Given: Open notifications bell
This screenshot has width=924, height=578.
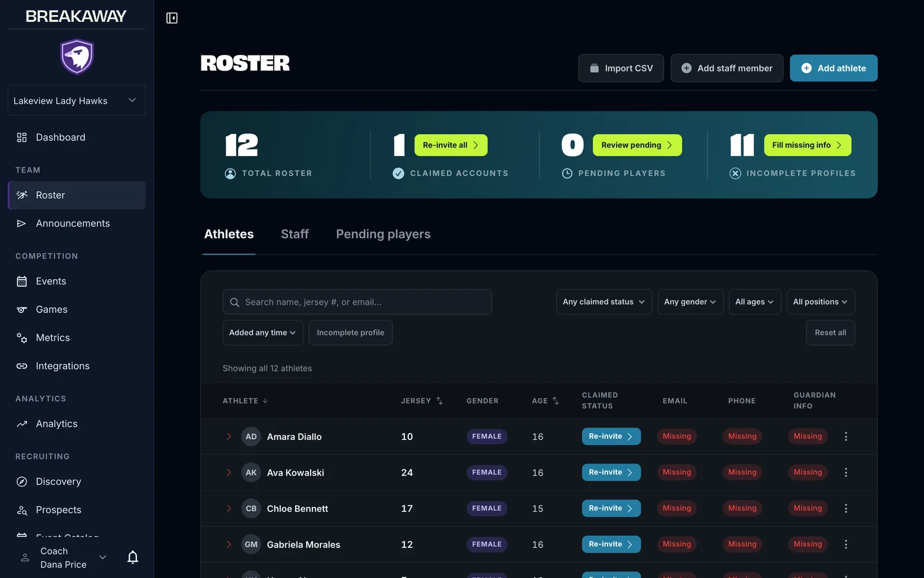Looking at the screenshot, I should (133, 557).
